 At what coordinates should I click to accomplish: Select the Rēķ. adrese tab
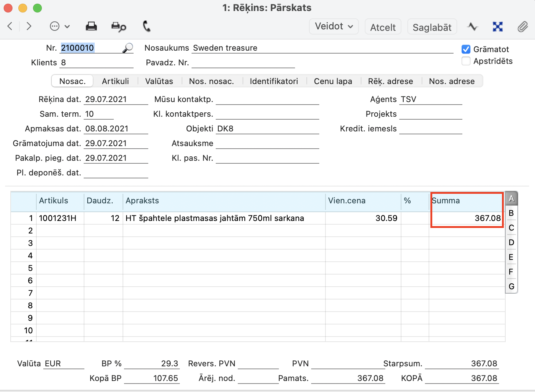click(390, 81)
